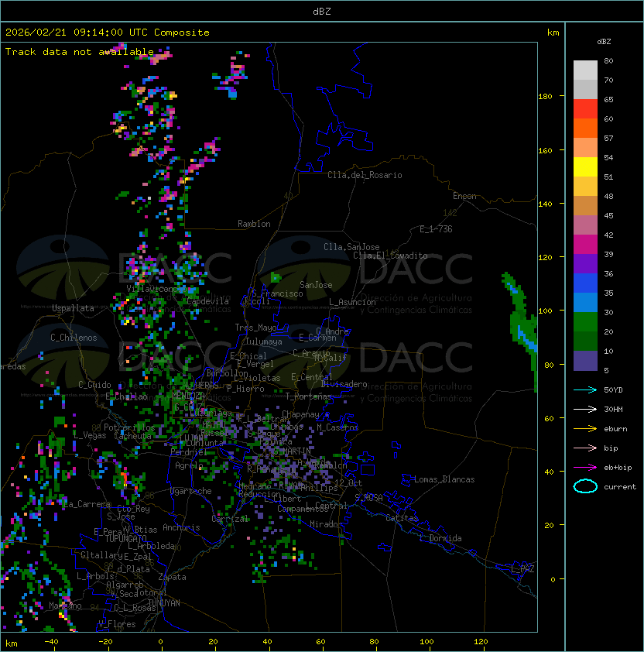Click the timestamp 2026/02/21 09:14:00 UTC Composite
Image resolution: width=644 pixels, height=652 pixels.
pos(108,33)
